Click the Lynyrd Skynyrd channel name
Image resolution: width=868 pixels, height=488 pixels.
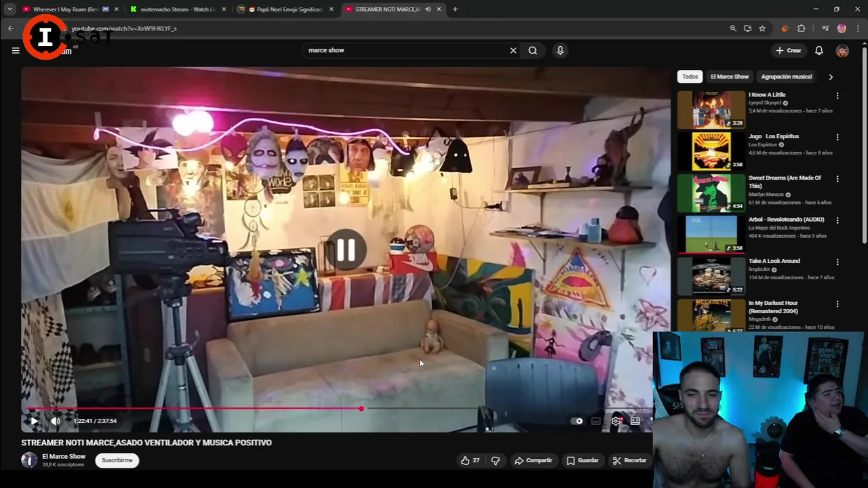click(766, 103)
